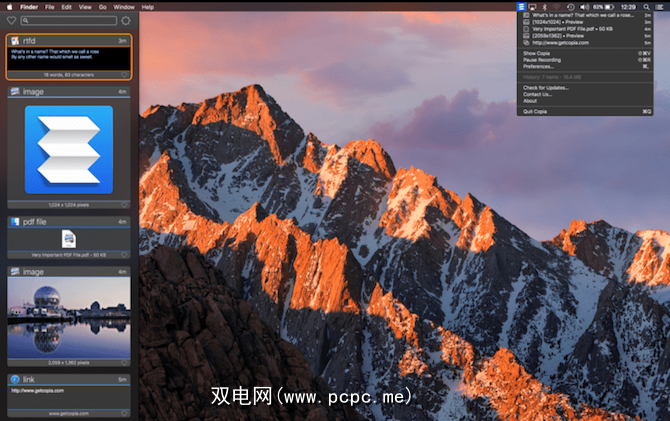Viewport: 670px width, 421px height.
Task: Click the PDF document icon in clipping
Action: click(69, 239)
